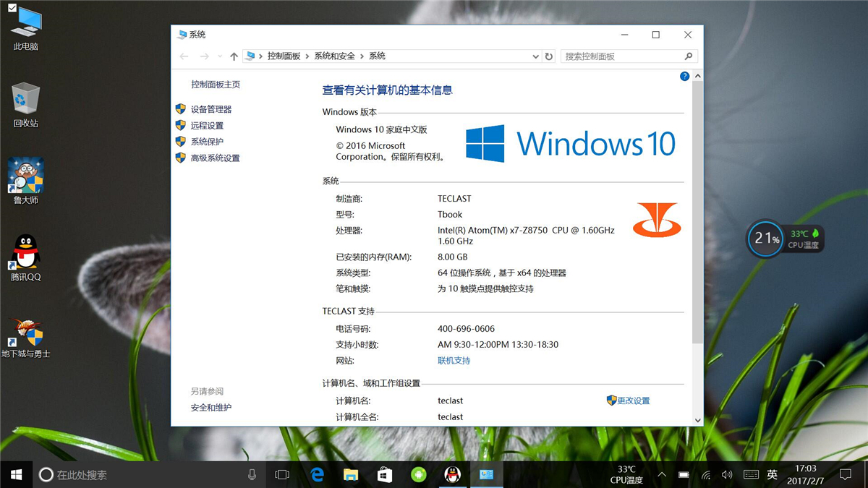This screenshot has width=868, height=488.
Task: Open 远程设置 in the left panel
Action: click(x=208, y=125)
